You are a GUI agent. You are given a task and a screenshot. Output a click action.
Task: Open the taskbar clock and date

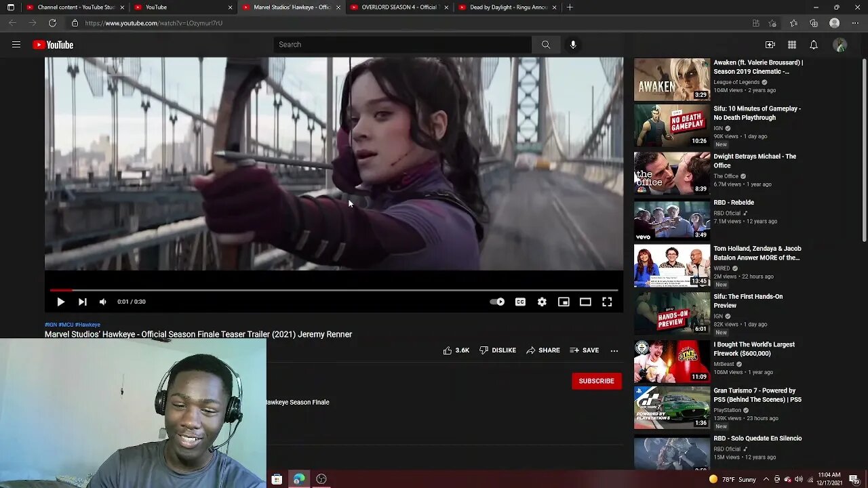click(x=829, y=479)
